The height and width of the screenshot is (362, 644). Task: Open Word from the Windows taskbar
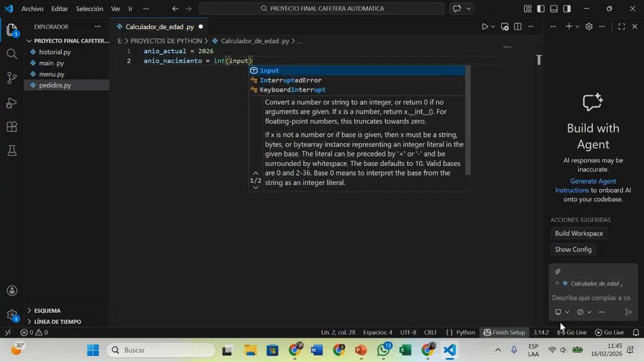[316, 350]
